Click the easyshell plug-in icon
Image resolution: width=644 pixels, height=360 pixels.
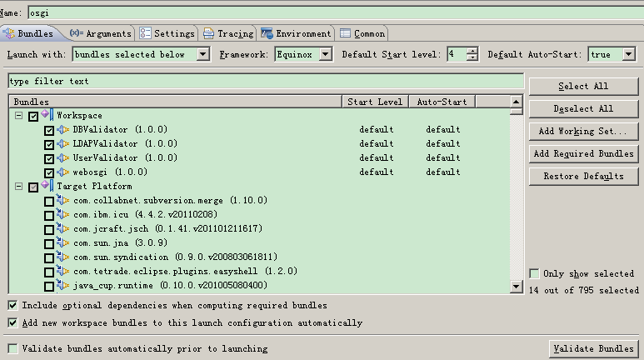pyautogui.click(x=62, y=271)
